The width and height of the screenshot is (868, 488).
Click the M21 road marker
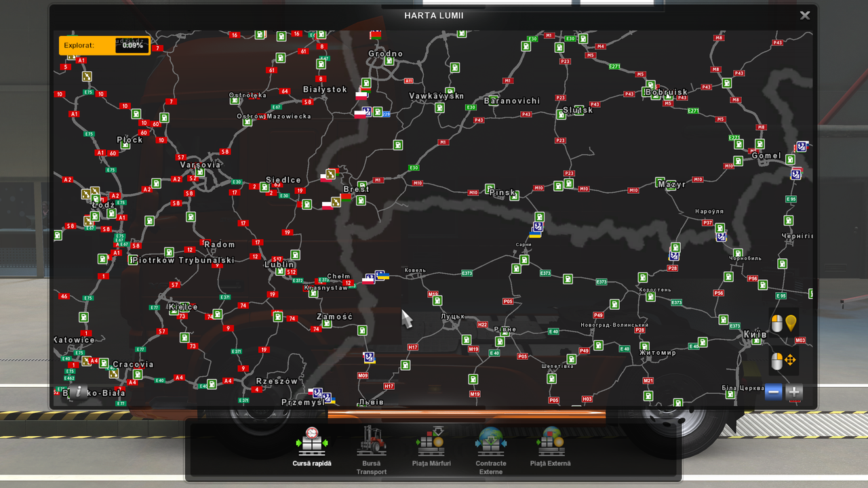(x=648, y=381)
